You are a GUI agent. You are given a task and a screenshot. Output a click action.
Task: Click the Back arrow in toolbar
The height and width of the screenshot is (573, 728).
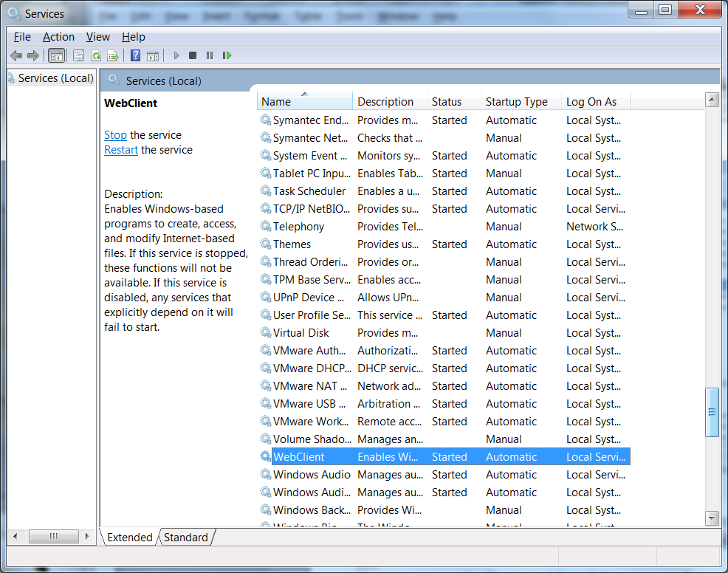[x=16, y=55]
